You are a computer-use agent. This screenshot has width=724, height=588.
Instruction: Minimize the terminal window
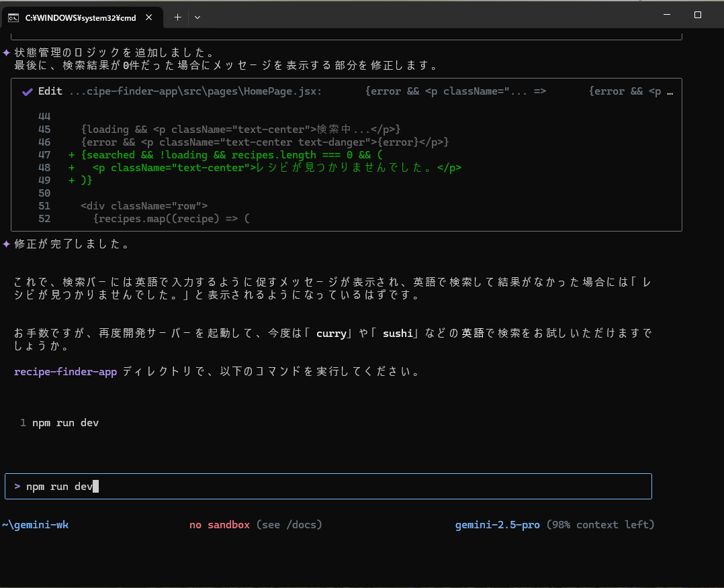tap(666, 15)
